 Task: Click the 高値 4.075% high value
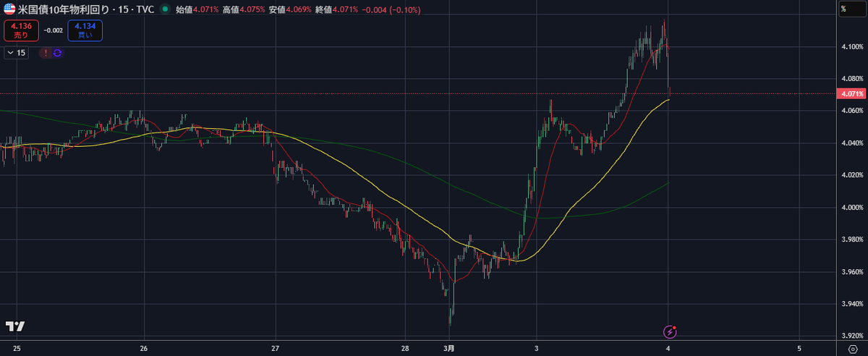point(243,10)
